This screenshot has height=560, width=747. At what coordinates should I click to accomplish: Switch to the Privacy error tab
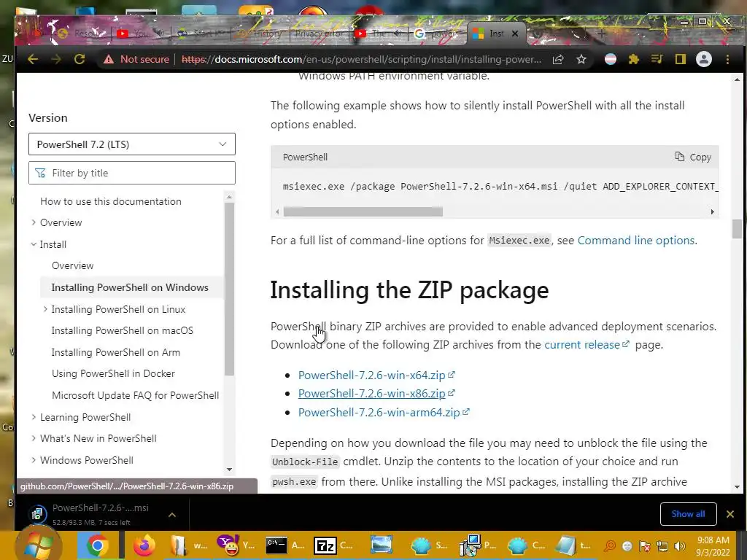point(318,34)
